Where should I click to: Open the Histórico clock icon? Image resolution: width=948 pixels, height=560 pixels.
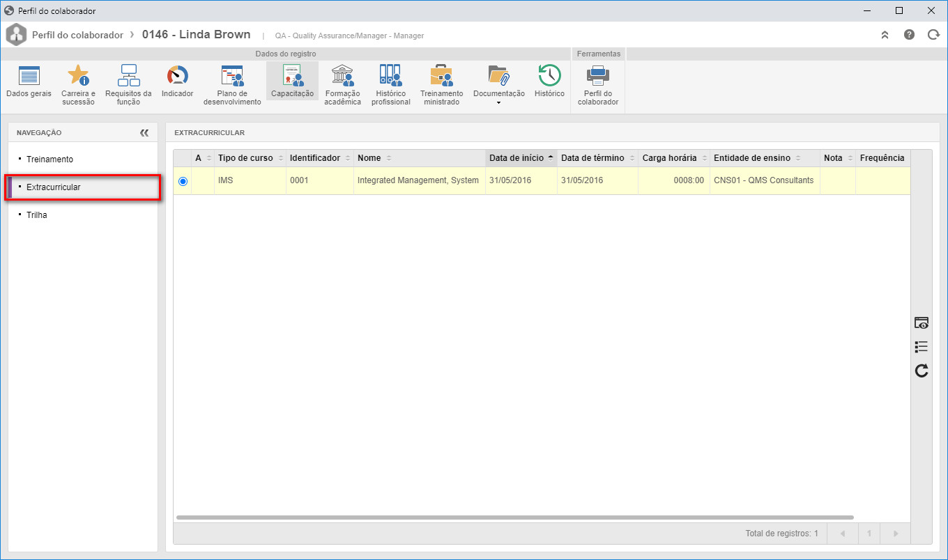(x=549, y=75)
